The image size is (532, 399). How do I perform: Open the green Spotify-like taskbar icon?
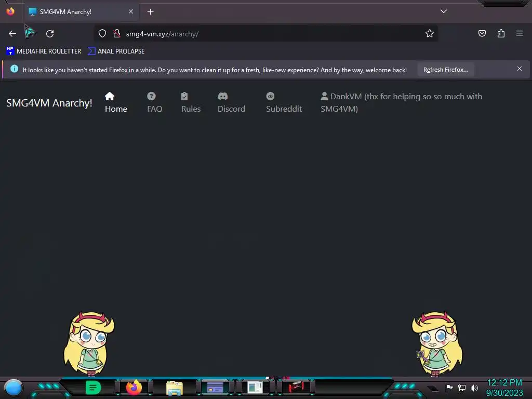94,388
